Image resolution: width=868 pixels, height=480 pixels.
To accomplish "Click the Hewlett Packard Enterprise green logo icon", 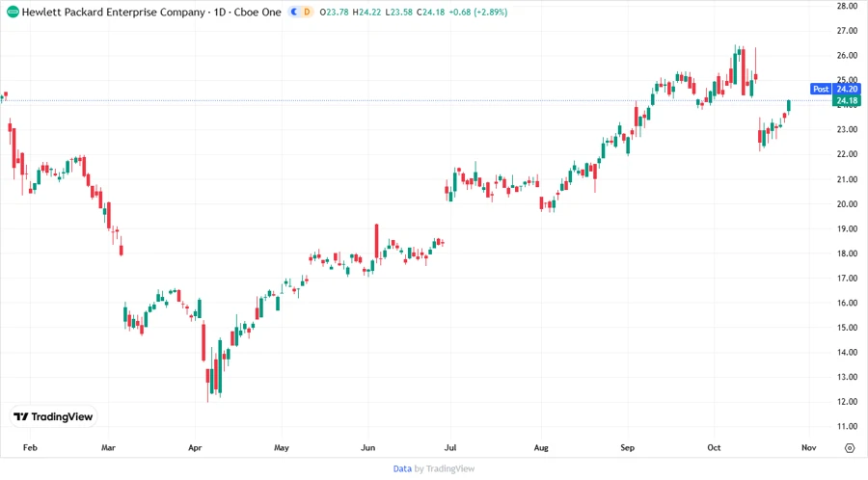I will 13,12.
